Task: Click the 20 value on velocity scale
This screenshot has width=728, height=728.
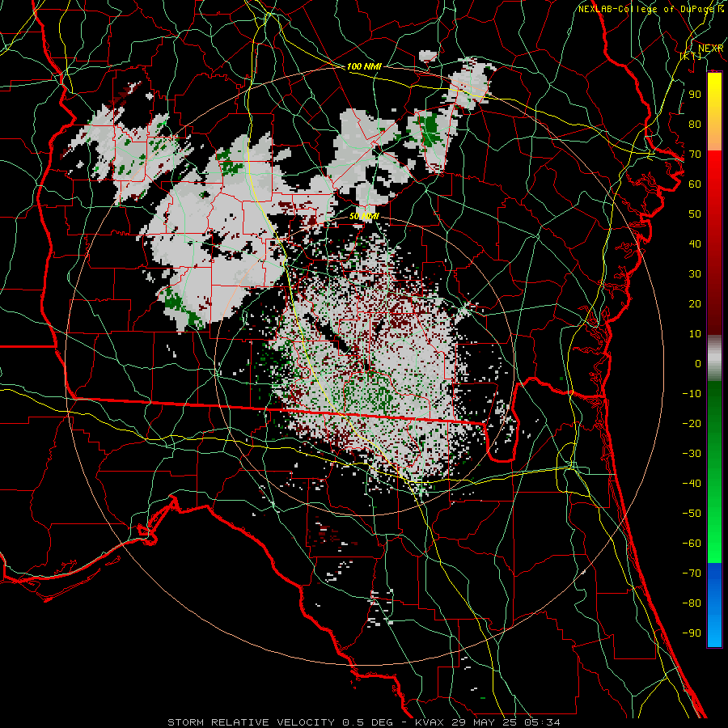Action: tap(695, 303)
